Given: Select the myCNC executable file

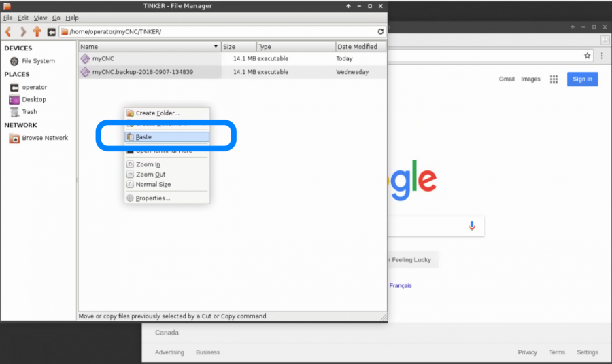Looking at the screenshot, I should (103, 59).
